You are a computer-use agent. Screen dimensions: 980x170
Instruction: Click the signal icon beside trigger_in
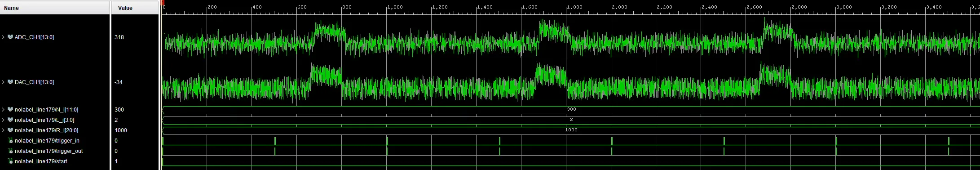[x=10, y=141]
